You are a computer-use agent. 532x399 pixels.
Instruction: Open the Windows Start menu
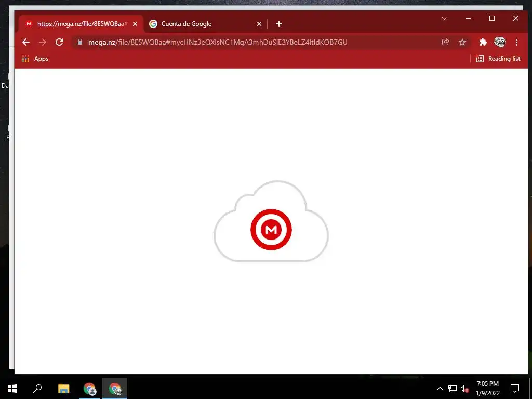point(12,389)
